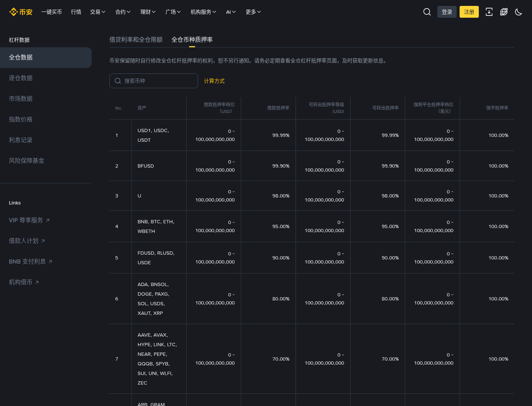Click the 'FDUSD, RLUSD, USDE' asset cell
The height and width of the screenshot is (406, 532).
coord(159,258)
